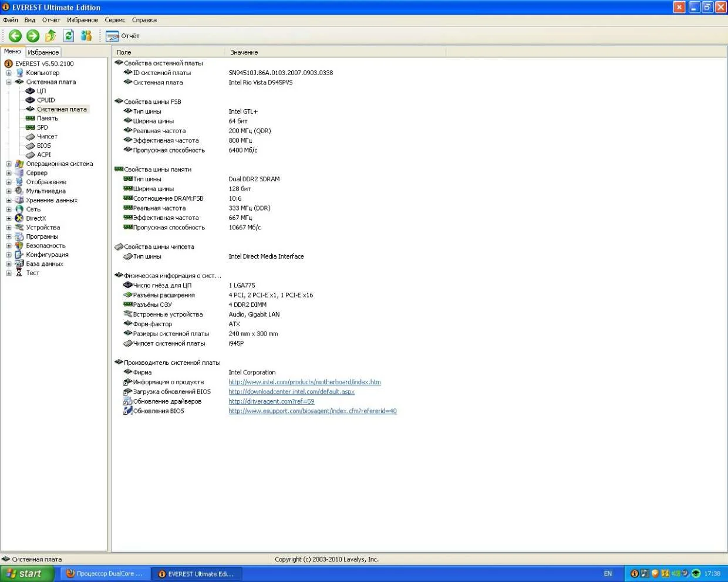Open the Справка menu
This screenshot has height=582, width=728.
[144, 20]
